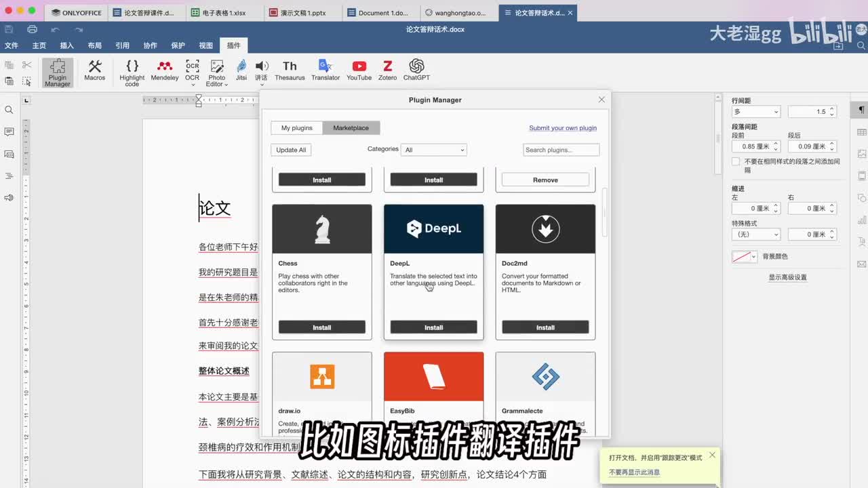
Task: Click the Thesaurus plugin icon
Action: [290, 70]
